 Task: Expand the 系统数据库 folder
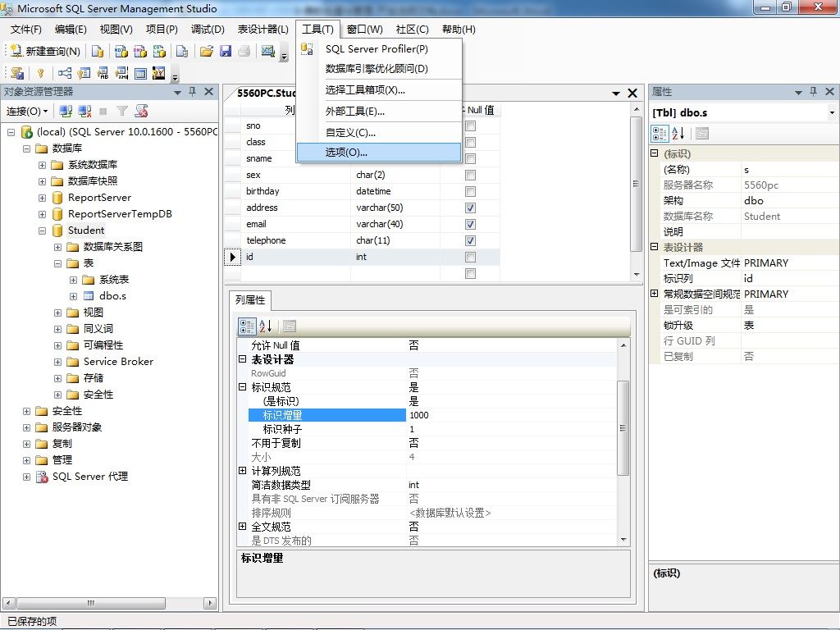point(43,165)
